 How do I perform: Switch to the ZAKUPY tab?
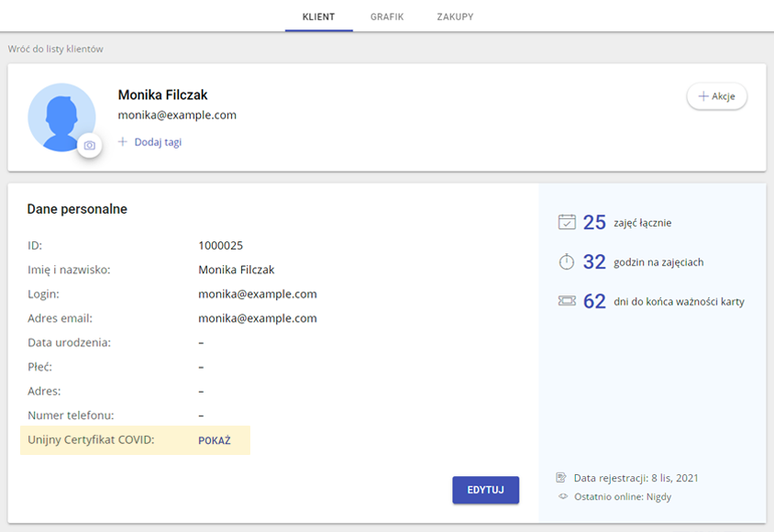click(x=455, y=17)
